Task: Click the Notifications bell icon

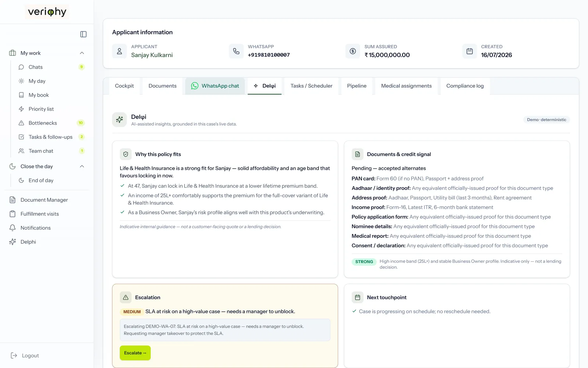Action: [x=12, y=228]
